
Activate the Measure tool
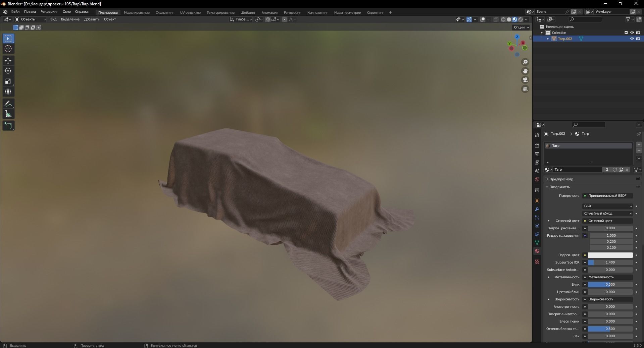[8, 114]
